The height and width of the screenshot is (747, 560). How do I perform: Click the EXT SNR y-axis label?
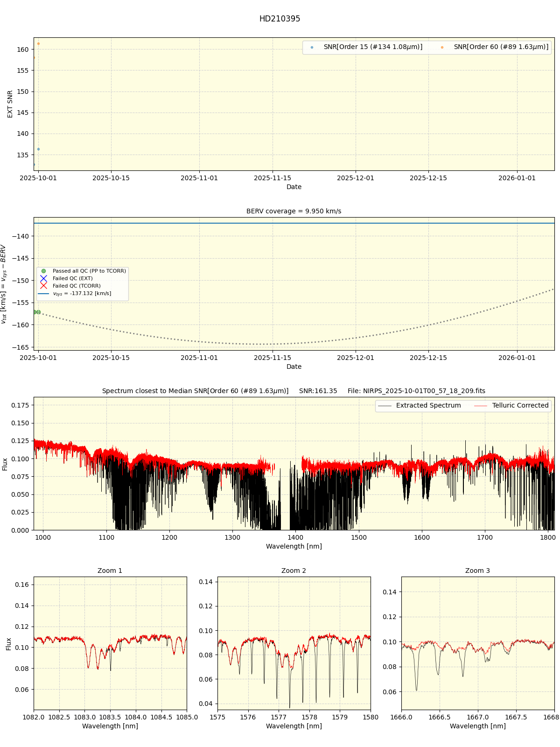pos(10,104)
